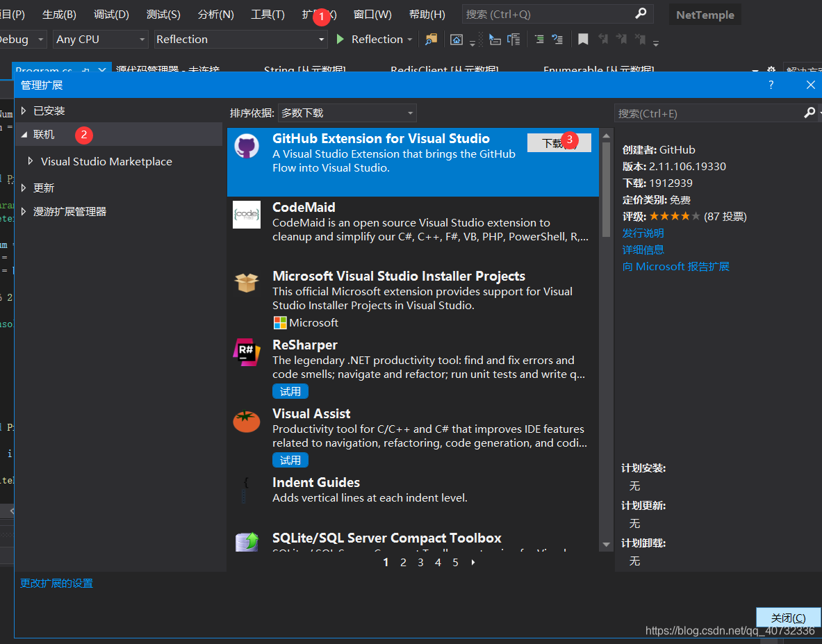Image resolution: width=822 pixels, height=644 pixels.
Task: Click the Clear all bookmarks toolbar icon
Action: (639, 40)
